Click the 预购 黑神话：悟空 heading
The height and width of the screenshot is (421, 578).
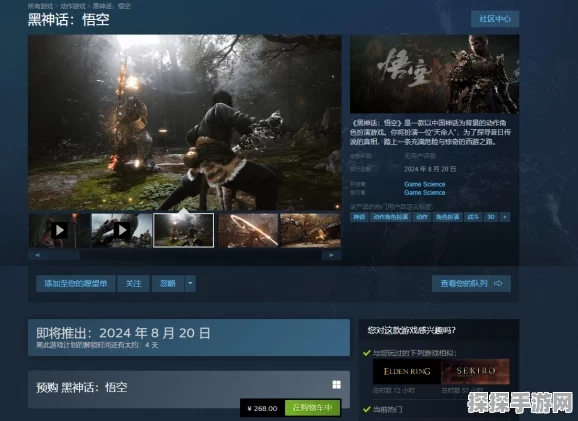(x=81, y=387)
